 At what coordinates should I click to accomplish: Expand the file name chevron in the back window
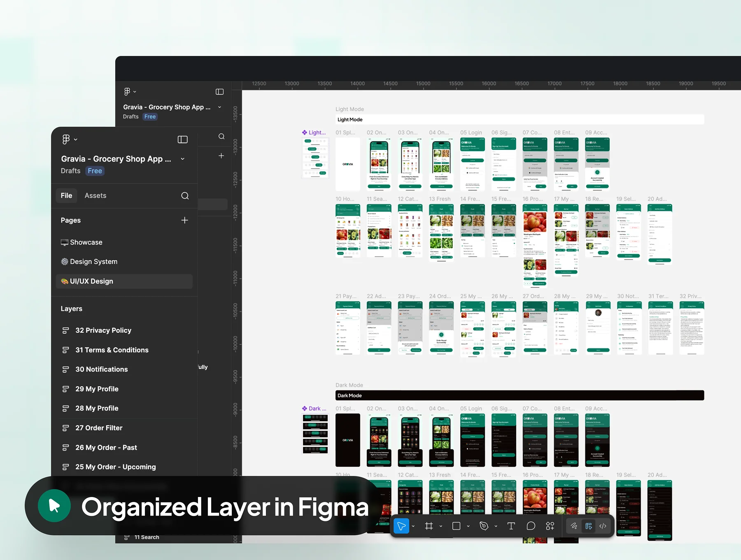pos(219,107)
